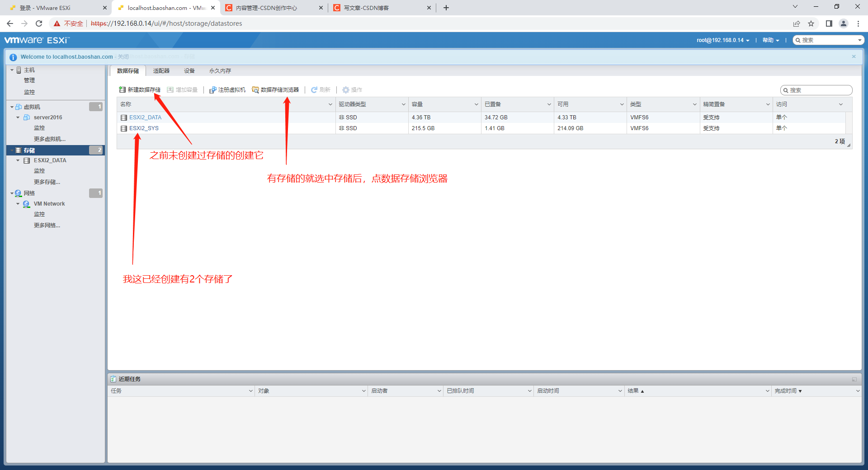Click the browser share icon
This screenshot has height=470, width=868.
797,23
